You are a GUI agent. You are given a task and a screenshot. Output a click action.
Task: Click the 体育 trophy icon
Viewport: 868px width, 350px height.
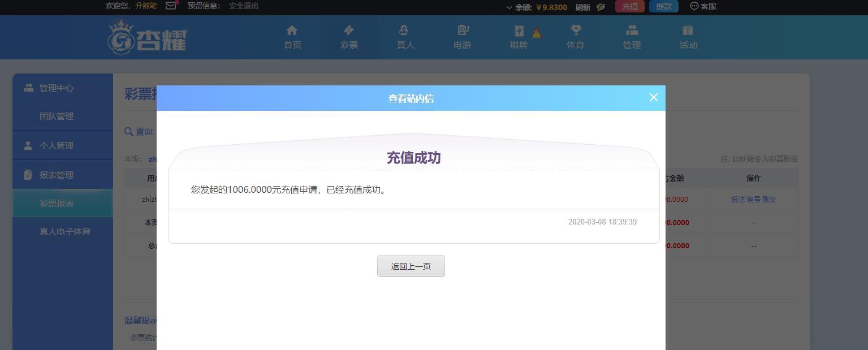pos(576,30)
